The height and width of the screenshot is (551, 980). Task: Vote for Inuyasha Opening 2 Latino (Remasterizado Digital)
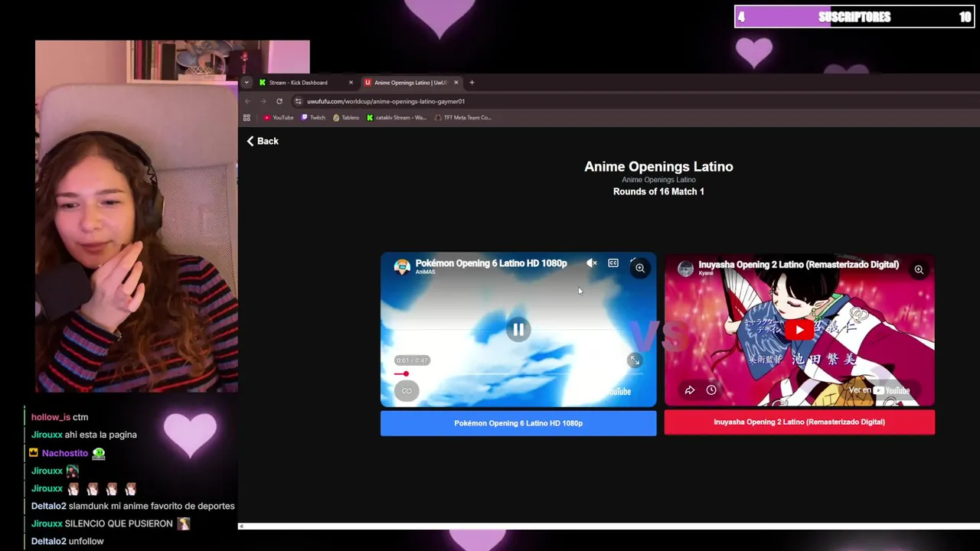tap(799, 422)
